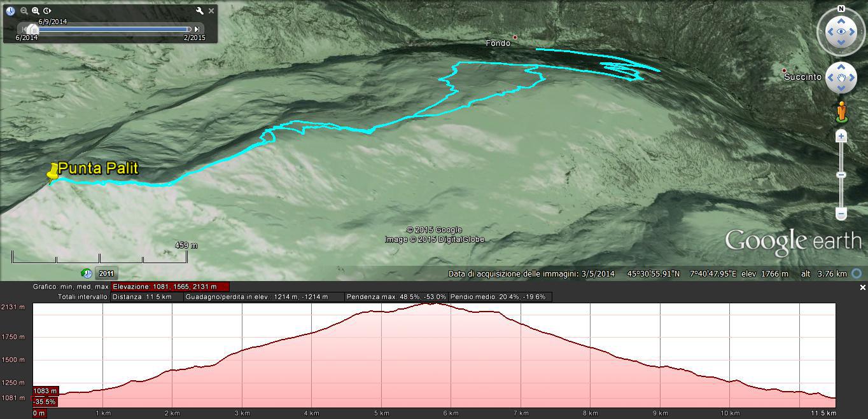Click the green historical imagery clock icon
Viewport: 868px width, 419px height.
pos(87,273)
